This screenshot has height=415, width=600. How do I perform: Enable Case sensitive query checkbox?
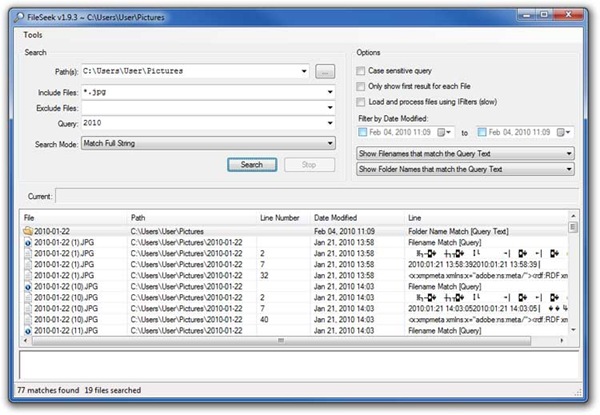point(360,71)
